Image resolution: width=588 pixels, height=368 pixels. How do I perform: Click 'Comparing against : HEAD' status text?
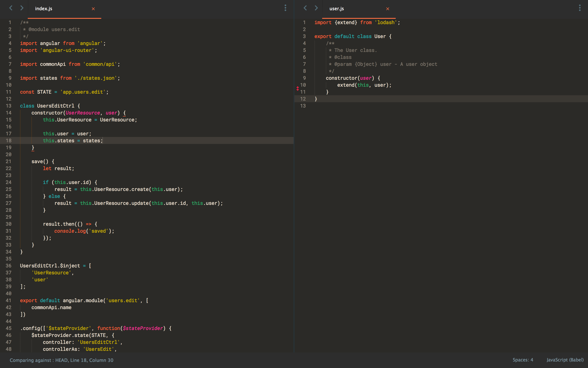(x=39, y=360)
